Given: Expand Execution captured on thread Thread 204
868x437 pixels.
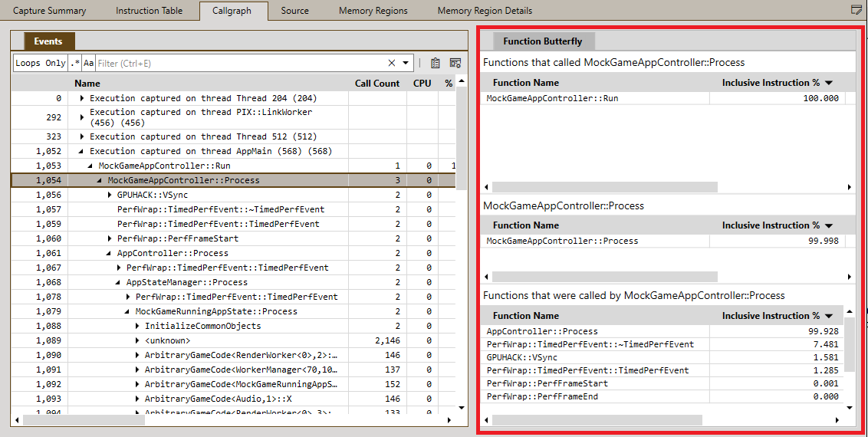Looking at the screenshot, I should click(82, 98).
